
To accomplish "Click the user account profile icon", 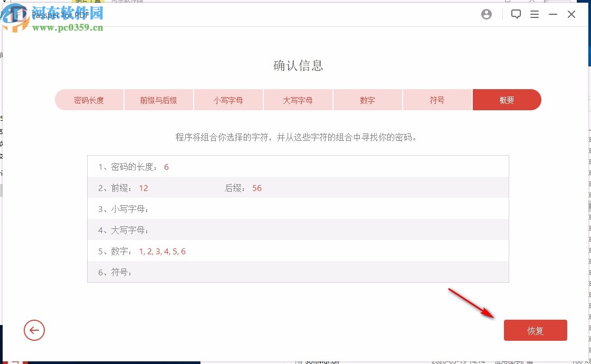I will (486, 14).
